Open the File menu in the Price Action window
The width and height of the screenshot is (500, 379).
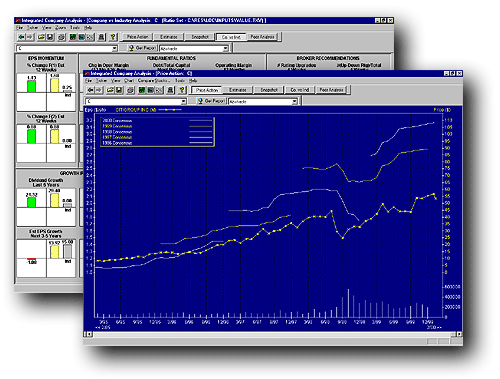[88, 81]
